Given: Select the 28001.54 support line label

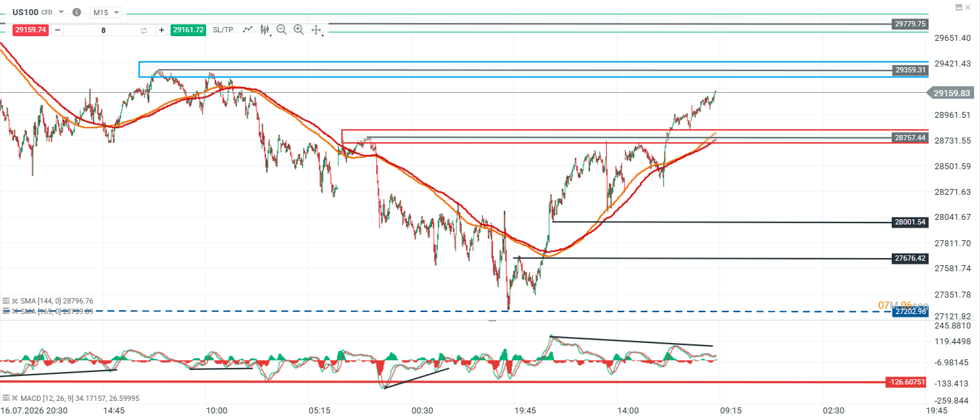Looking at the screenshot, I should 911,223.
